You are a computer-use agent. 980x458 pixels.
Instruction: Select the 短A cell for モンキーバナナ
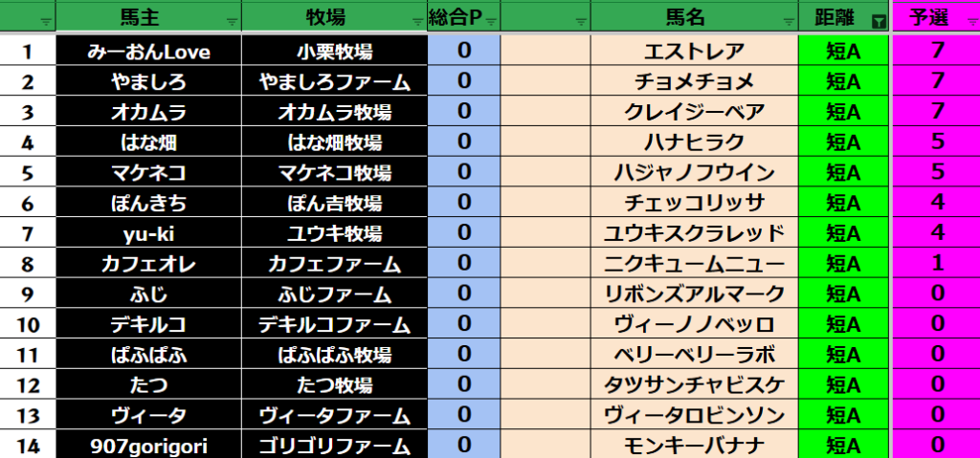(843, 445)
